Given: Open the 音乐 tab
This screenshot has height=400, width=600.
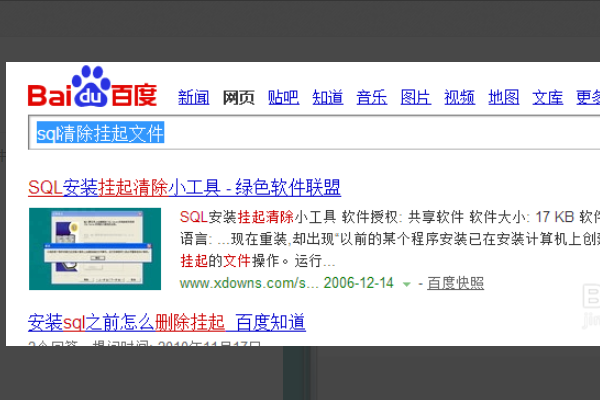Looking at the screenshot, I should pyautogui.click(x=372, y=97).
